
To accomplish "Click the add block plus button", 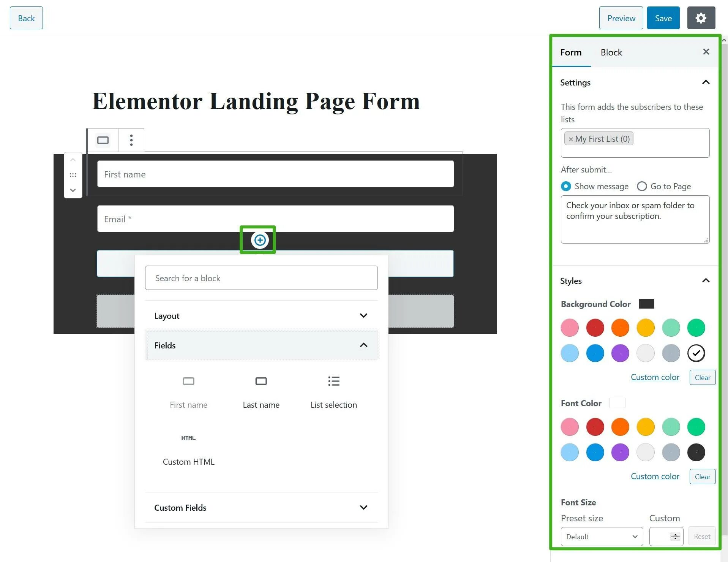I will point(260,240).
